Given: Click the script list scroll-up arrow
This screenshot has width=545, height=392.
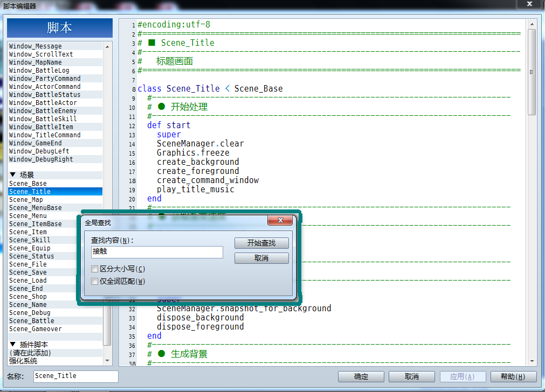Looking at the screenshot, I should pos(107,46).
